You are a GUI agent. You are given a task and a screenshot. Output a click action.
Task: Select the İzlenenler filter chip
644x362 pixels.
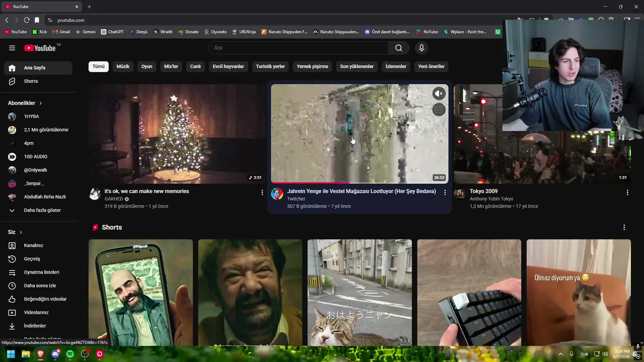point(396,66)
